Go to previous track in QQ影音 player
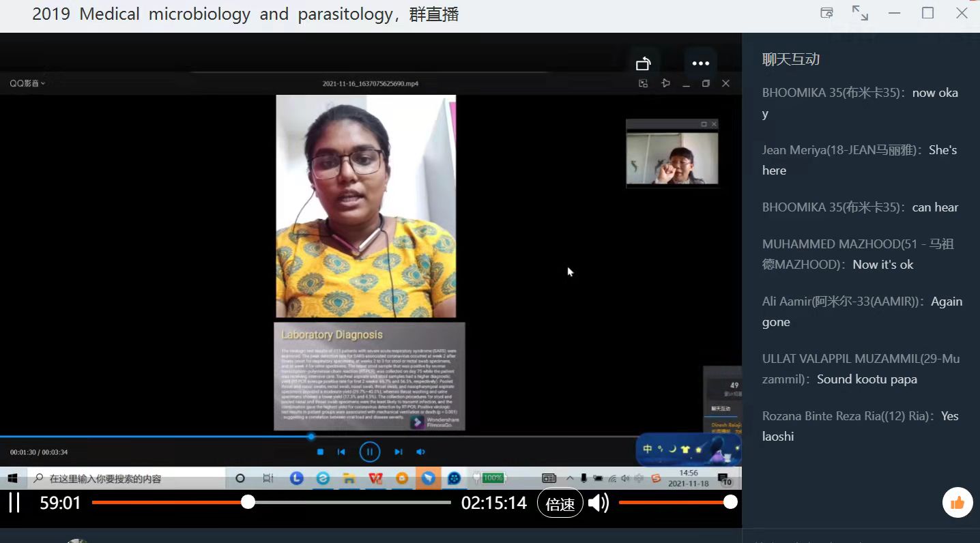980x543 pixels. coord(341,452)
